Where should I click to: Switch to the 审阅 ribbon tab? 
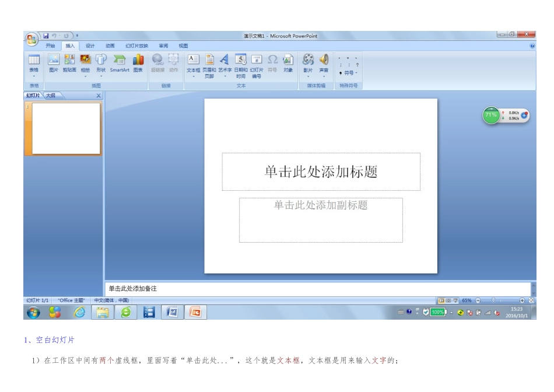(x=163, y=45)
